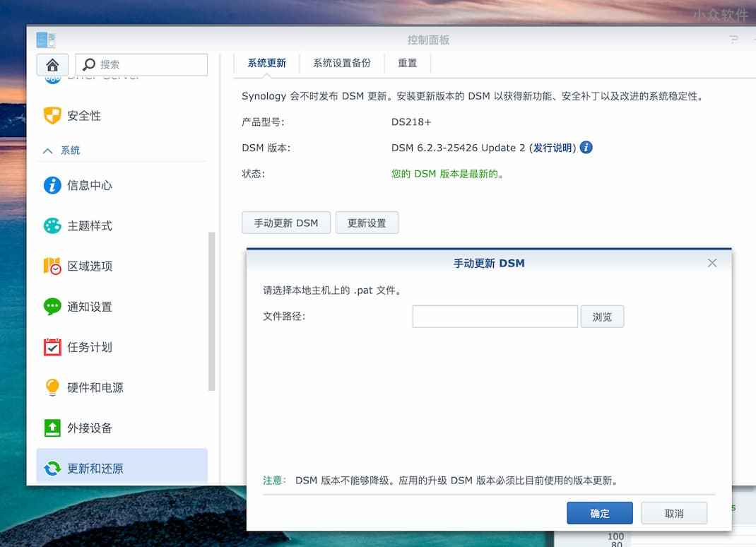Open Update and Restore icon

(52, 469)
